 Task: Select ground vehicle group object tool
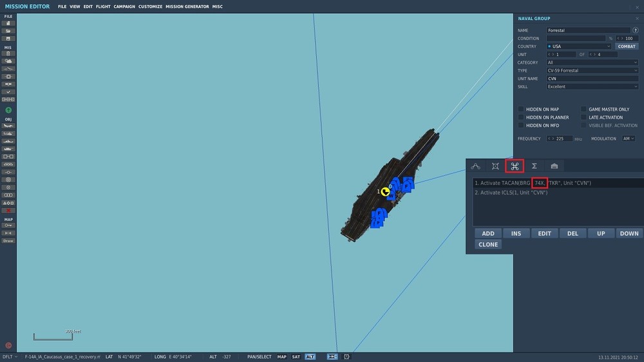8,149
